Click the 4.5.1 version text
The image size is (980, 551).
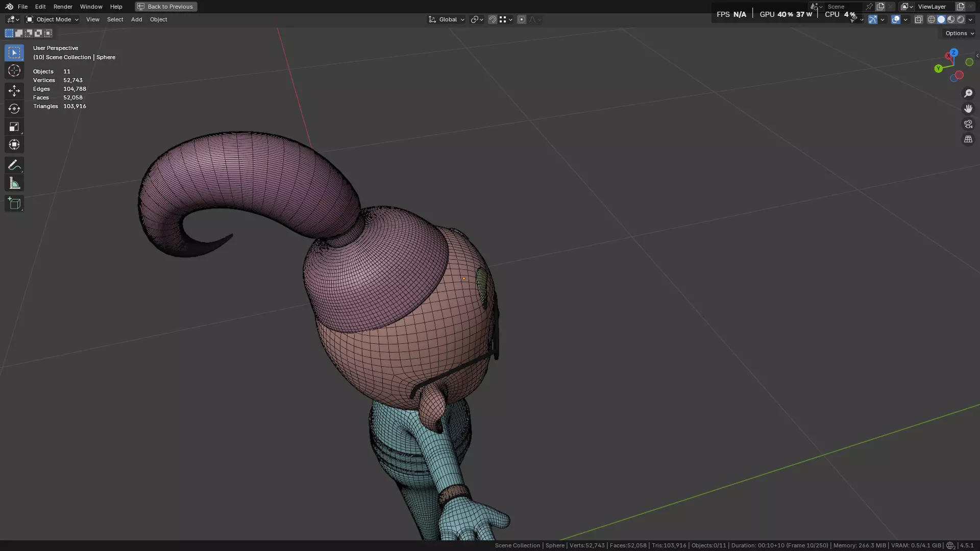click(x=967, y=545)
